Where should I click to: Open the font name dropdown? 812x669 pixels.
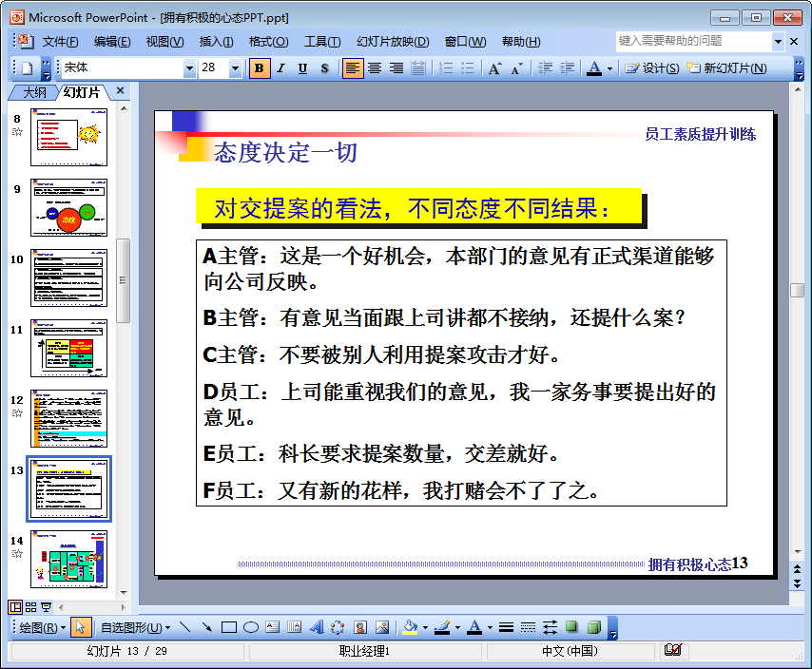click(x=189, y=68)
